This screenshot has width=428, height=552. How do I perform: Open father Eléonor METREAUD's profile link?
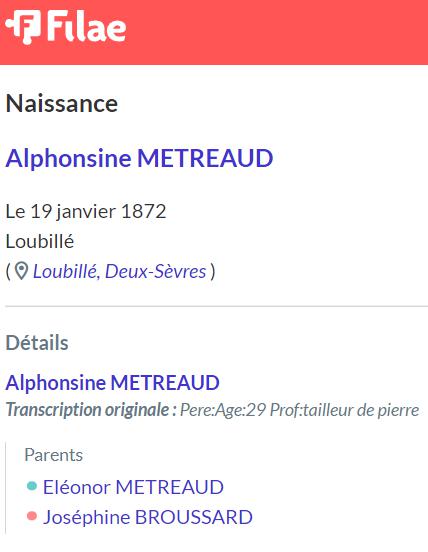(133, 487)
